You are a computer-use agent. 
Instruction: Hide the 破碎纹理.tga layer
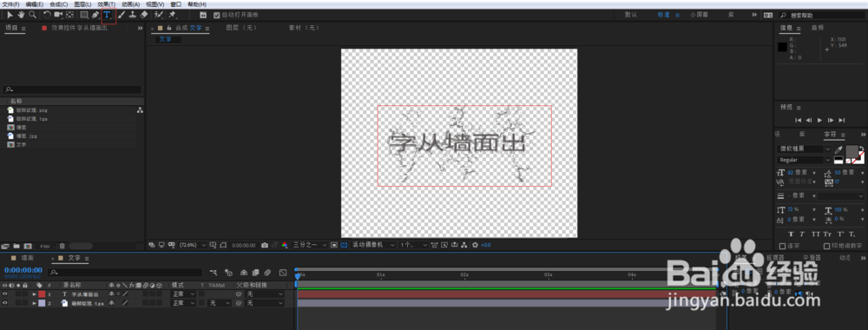5,303
